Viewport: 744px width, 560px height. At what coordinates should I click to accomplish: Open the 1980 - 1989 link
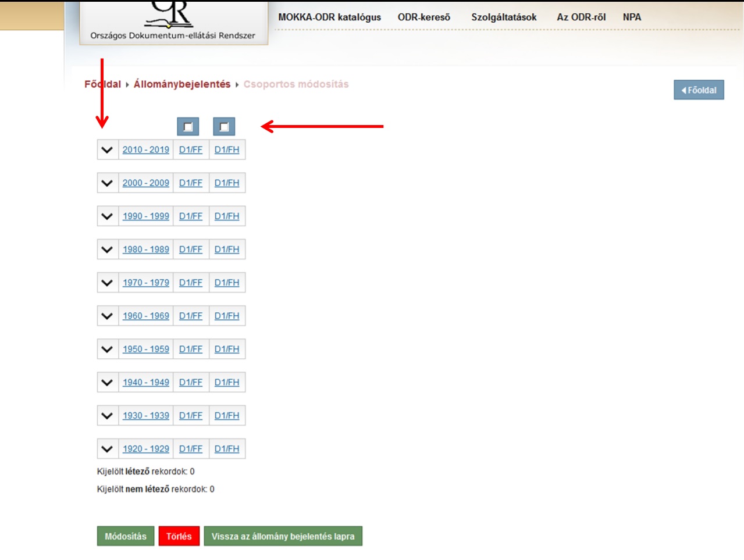tap(145, 249)
